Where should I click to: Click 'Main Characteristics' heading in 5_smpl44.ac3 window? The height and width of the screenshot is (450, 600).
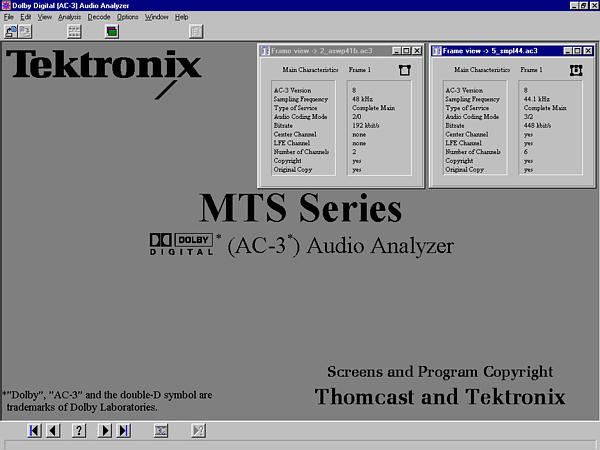coord(482,70)
